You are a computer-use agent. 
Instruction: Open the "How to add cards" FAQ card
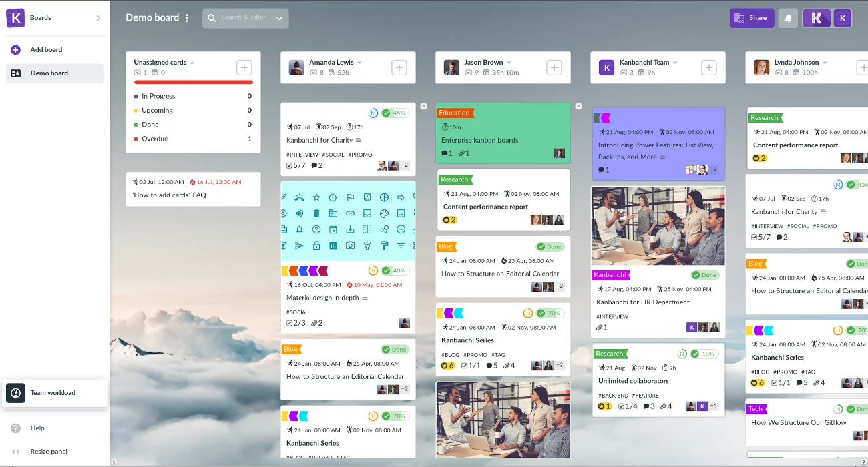click(x=193, y=189)
